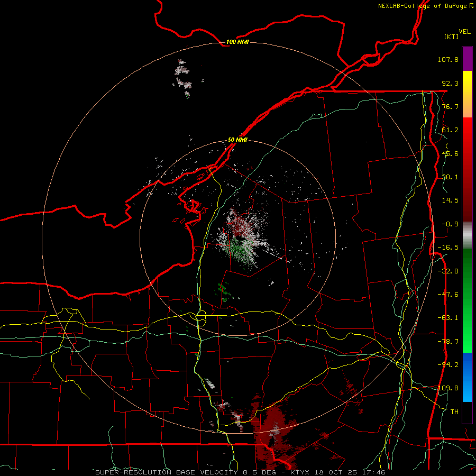This screenshot has width=476, height=476.
Task: Click the -16.5 velocity scale value
Action: tap(448, 248)
